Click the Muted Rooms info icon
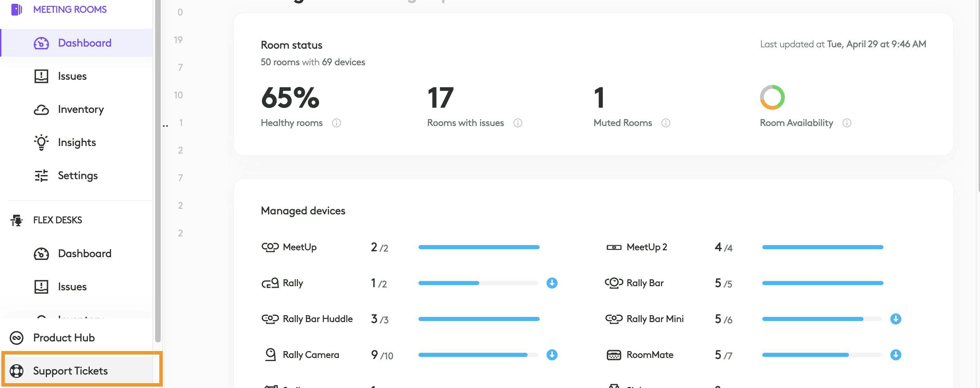This screenshot has width=980, height=388. tap(666, 123)
